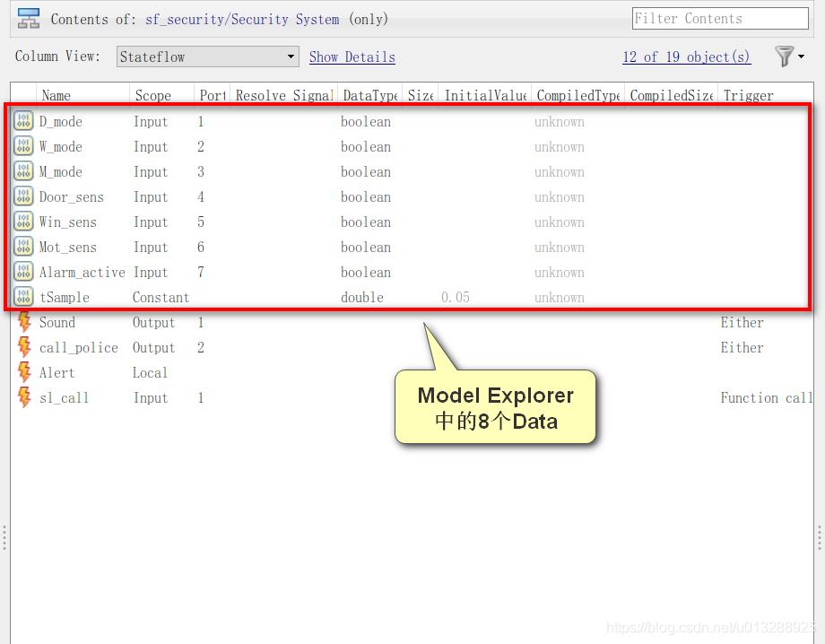This screenshot has width=825, height=644.
Task: Select the sl_call event name
Action: coord(65,398)
